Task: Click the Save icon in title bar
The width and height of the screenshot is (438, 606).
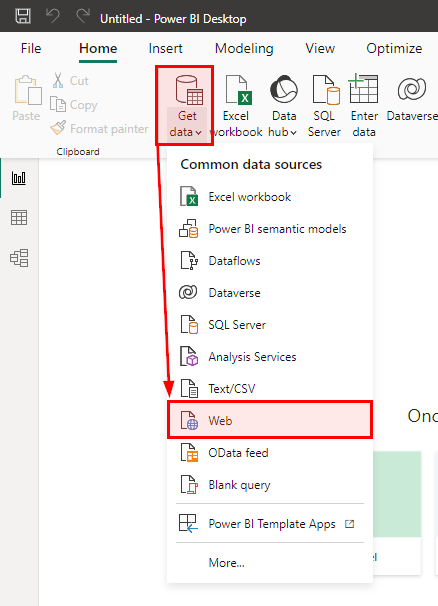Action: click(23, 16)
